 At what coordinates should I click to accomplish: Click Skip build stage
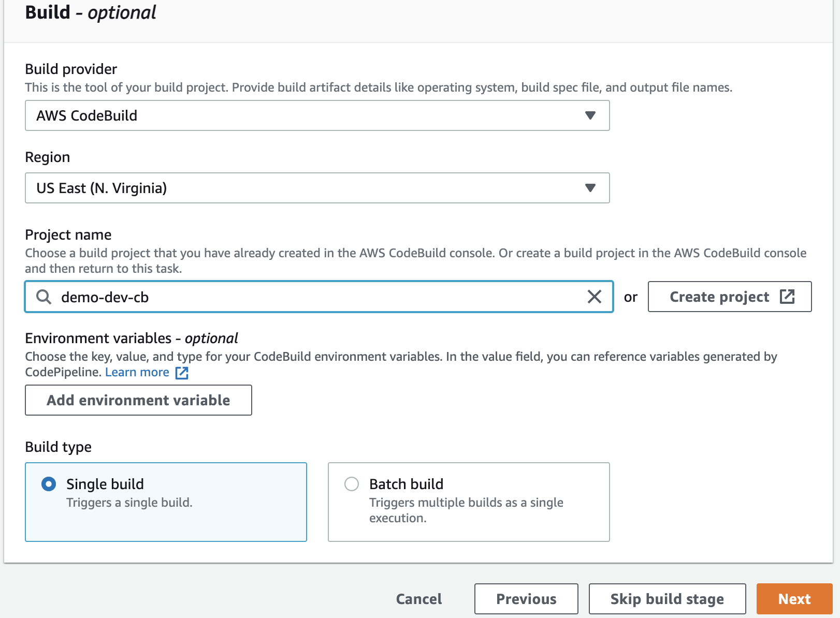point(667,599)
